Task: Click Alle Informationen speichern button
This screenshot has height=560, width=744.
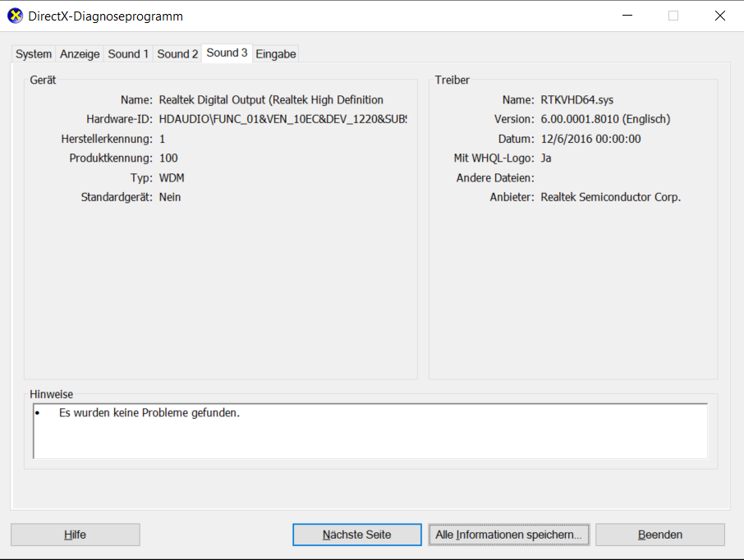Action: point(508,535)
